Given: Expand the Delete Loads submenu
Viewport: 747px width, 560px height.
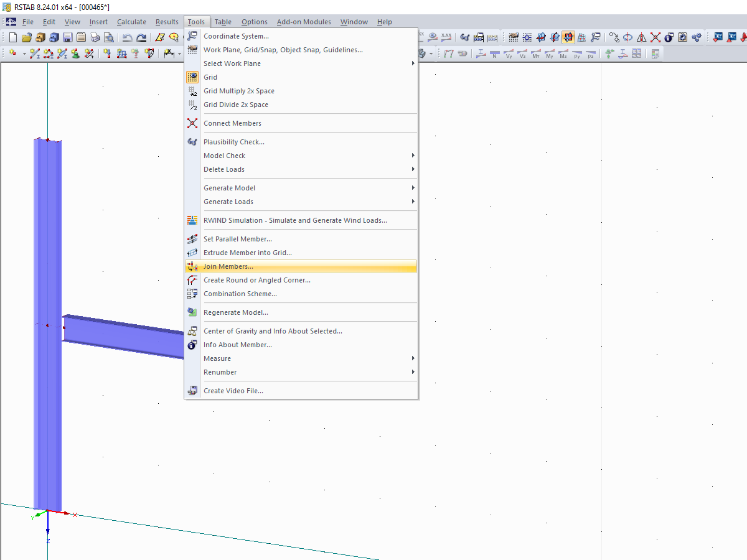Looking at the screenshot, I should click(301, 169).
